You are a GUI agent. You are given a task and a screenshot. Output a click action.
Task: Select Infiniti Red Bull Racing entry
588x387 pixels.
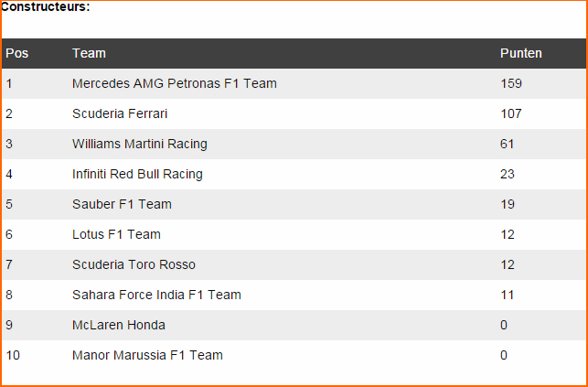click(137, 174)
